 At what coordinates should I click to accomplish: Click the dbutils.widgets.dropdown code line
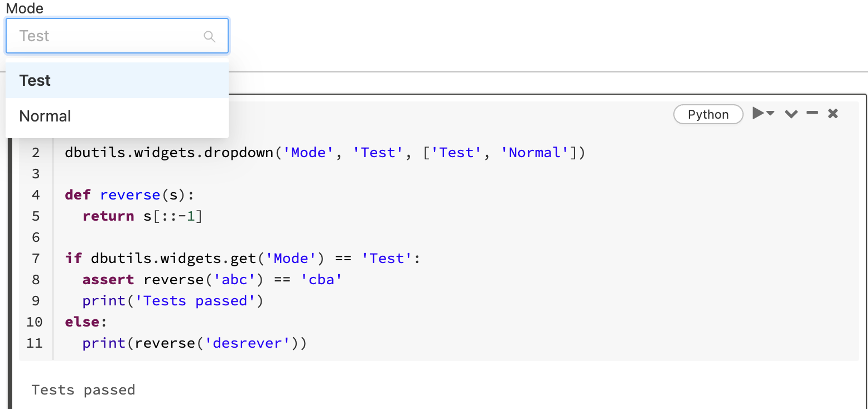[x=325, y=153]
